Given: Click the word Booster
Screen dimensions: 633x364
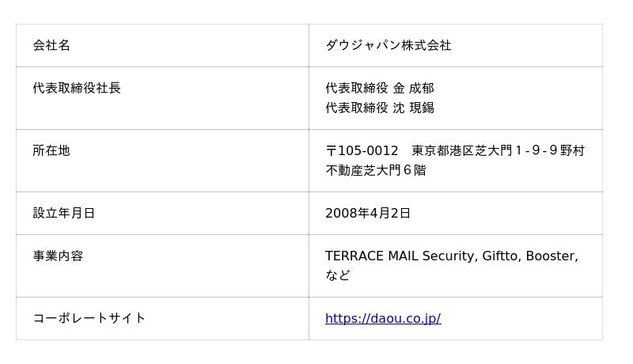Looking at the screenshot, I should 552,256.
